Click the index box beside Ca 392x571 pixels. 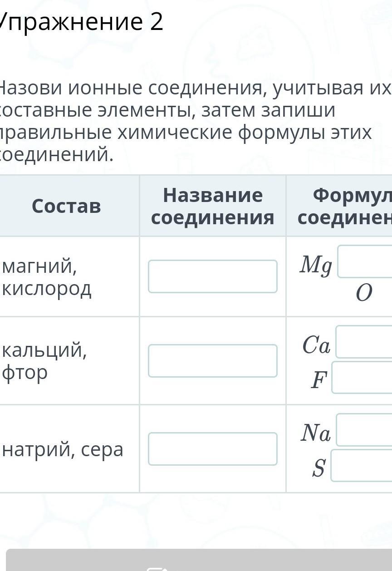coord(364,342)
